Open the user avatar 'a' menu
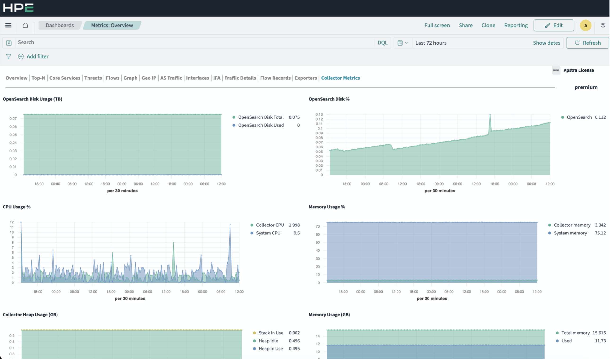This screenshot has height=364, width=610. [585, 26]
